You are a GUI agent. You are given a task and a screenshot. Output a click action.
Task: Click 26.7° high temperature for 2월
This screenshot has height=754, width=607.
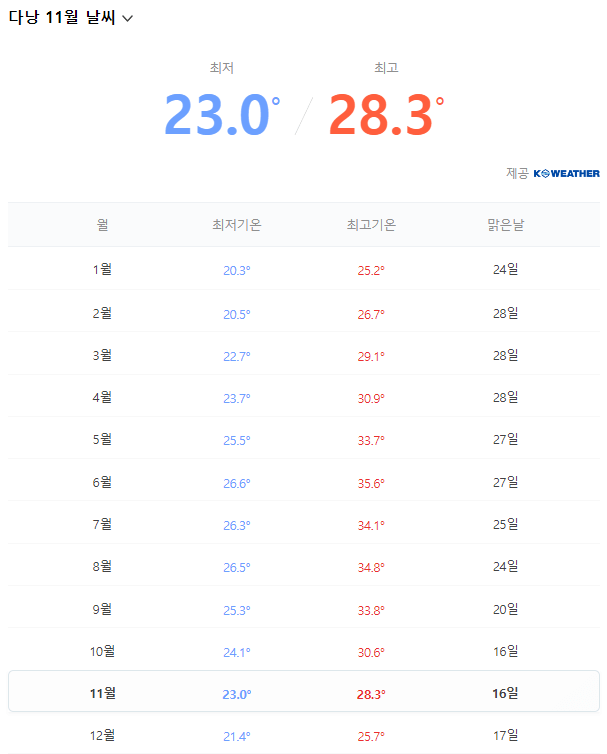(371, 314)
